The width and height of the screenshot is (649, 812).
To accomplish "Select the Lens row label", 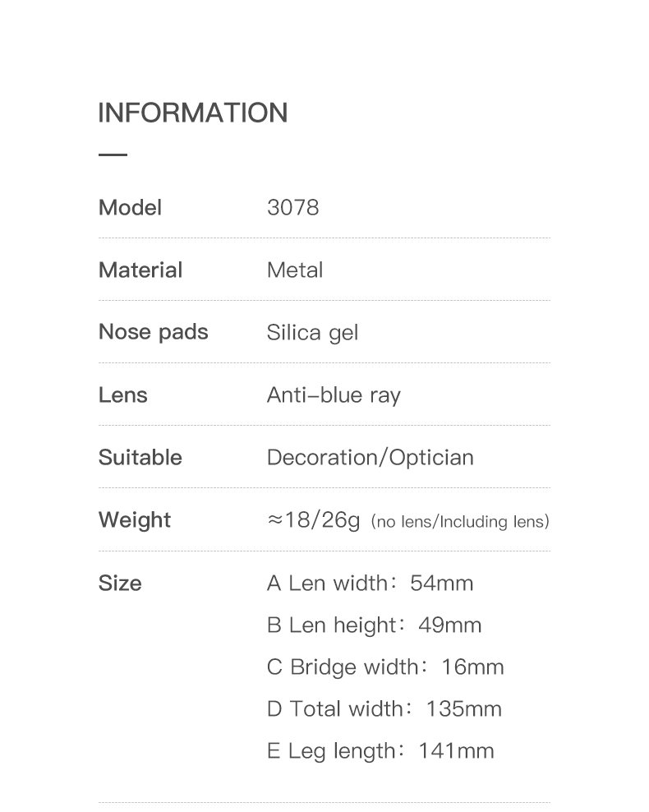I will coord(123,394).
